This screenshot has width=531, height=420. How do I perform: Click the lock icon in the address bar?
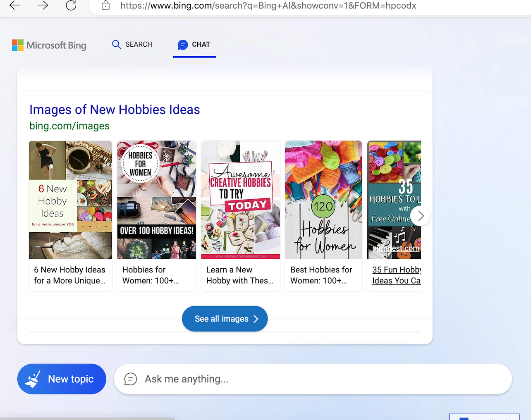point(106,6)
